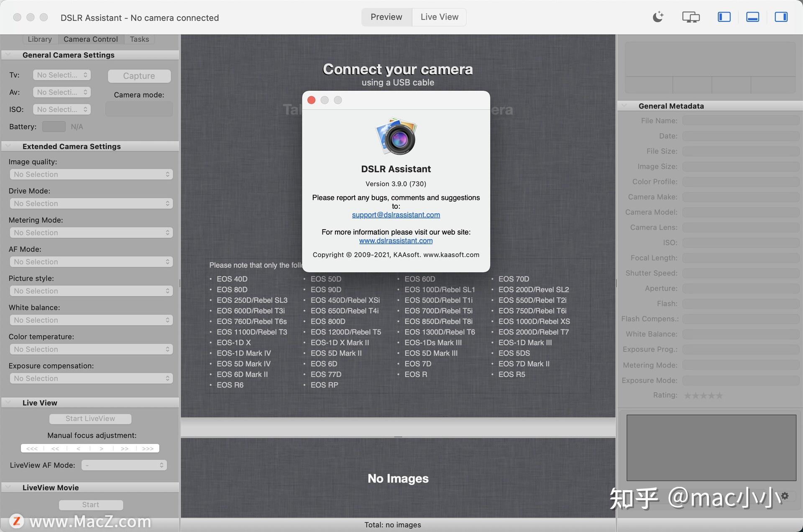This screenshot has width=803, height=532.
Task: Toggle bottom panel icon
Action: point(752,17)
